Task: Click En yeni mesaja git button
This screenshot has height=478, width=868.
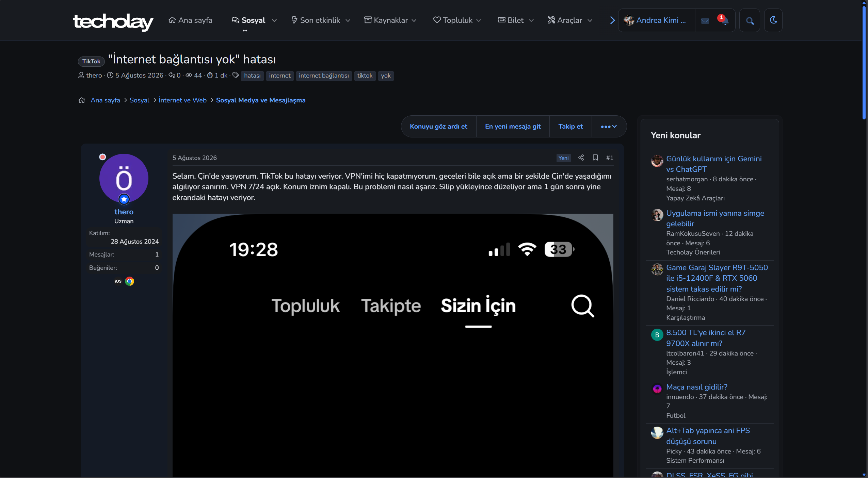Action: coord(513,127)
